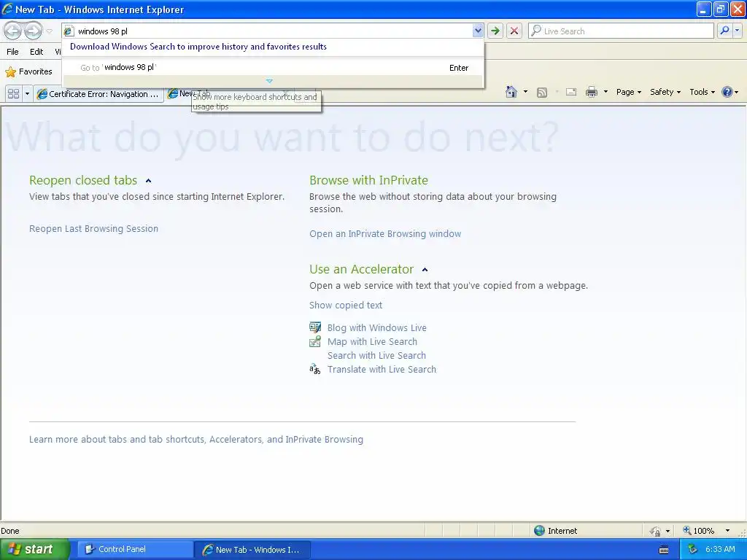Open the Safety menu
Viewport: 747px width, 560px height.
click(665, 92)
